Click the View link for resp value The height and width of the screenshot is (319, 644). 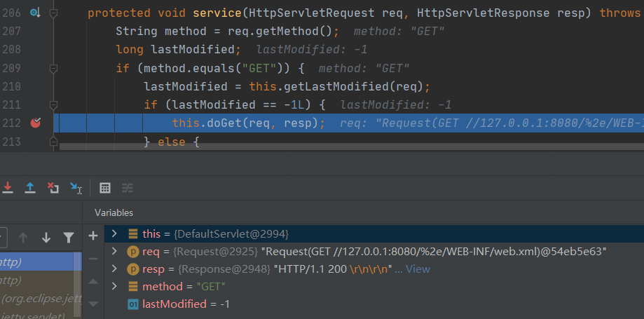[x=417, y=269]
